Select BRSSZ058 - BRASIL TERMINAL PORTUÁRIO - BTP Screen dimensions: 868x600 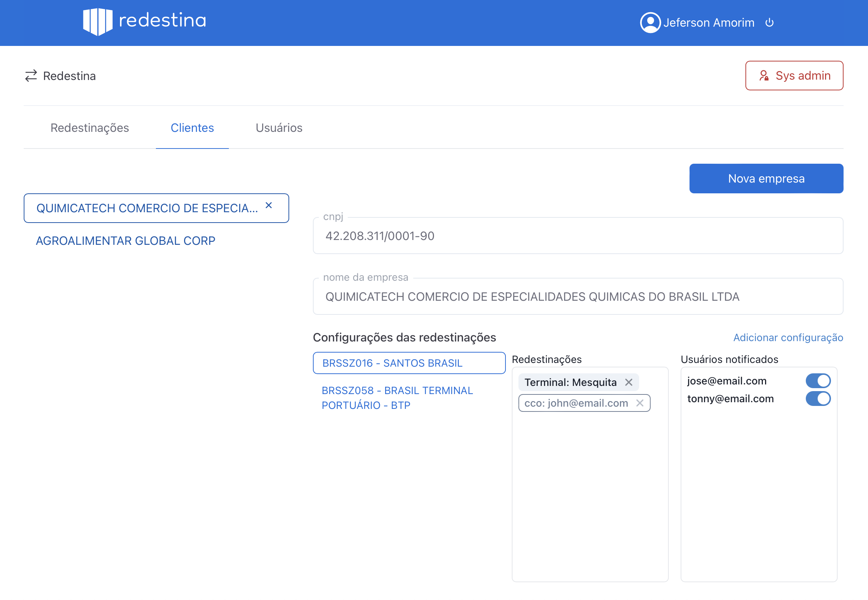point(397,397)
